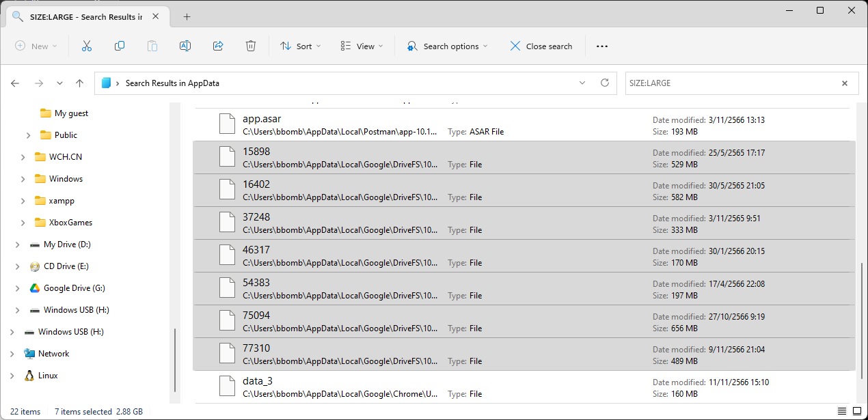Go up one folder level
The height and width of the screenshot is (420, 868).
pos(79,83)
